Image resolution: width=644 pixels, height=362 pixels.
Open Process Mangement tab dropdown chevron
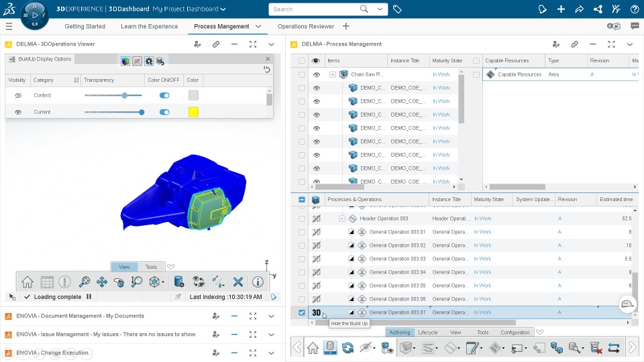pyautogui.click(x=258, y=26)
